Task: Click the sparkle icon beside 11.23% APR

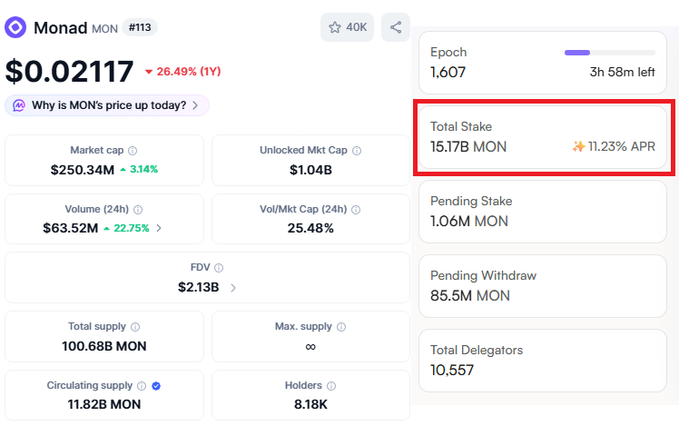Action: pos(579,146)
